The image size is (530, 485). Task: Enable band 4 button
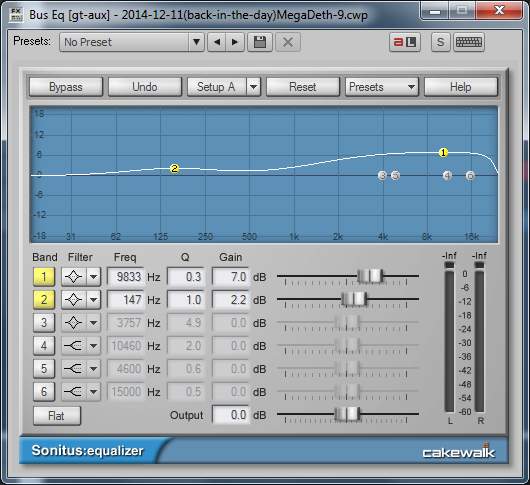(x=44, y=346)
